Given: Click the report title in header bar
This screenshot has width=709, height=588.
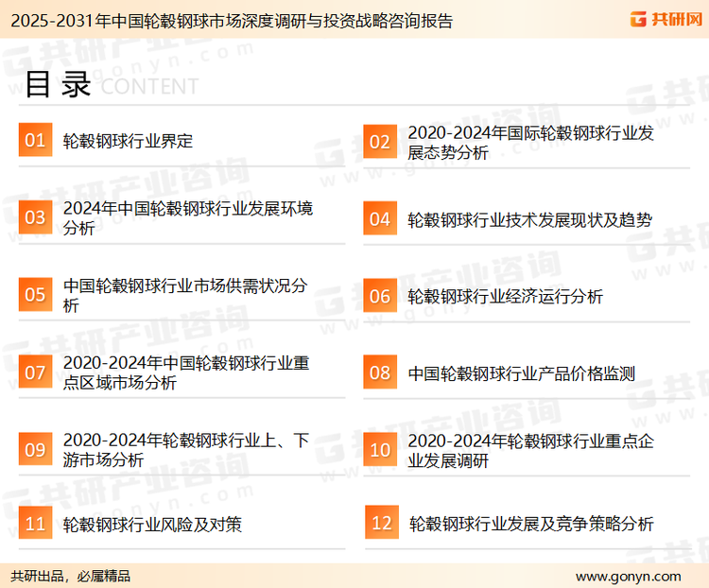Looking at the screenshot, I should [x=227, y=21].
